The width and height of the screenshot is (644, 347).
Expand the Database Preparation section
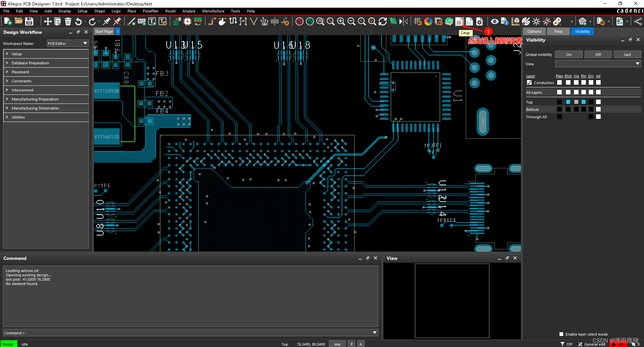[x=46, y=63]
